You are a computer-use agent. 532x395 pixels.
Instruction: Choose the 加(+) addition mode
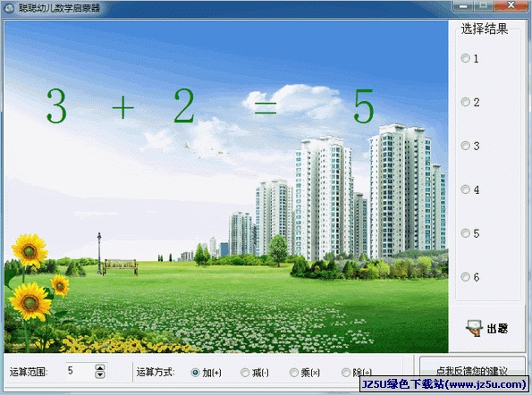(206, 373)
